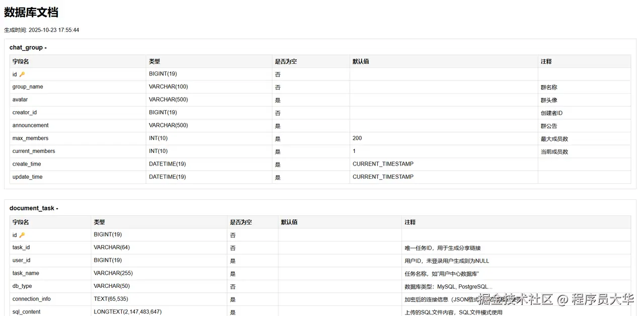This screenshot has width=644, height=316.
Task: Select the db_type field cell
Action: point(50,286)
